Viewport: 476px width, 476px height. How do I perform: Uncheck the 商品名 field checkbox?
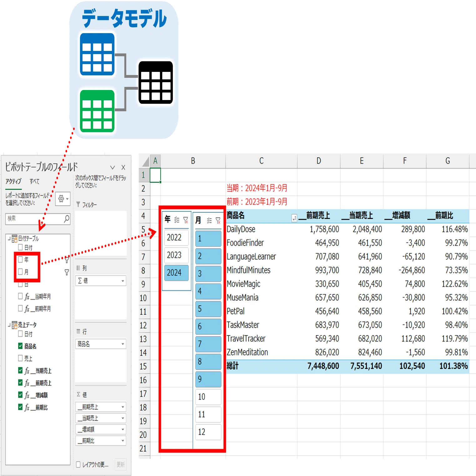(x=20, y=346)
